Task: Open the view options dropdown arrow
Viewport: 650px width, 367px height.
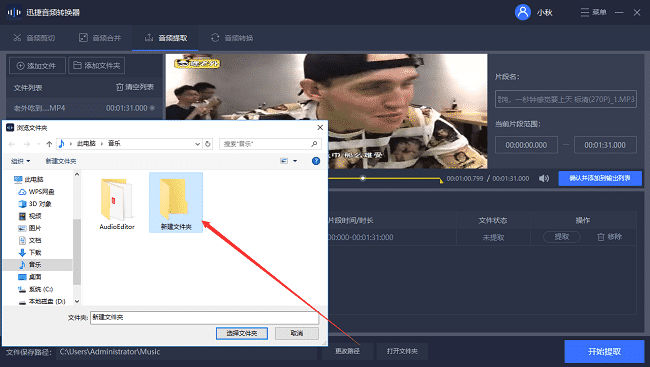Action: tap(295, 161)
